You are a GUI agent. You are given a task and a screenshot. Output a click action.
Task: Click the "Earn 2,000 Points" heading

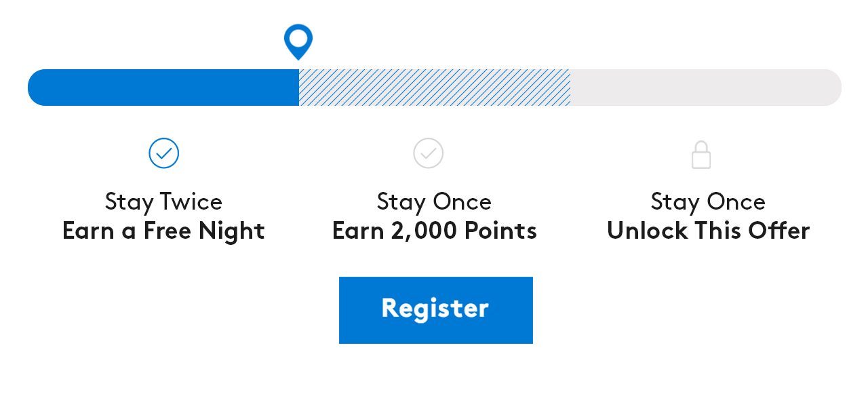pos(434,231)
